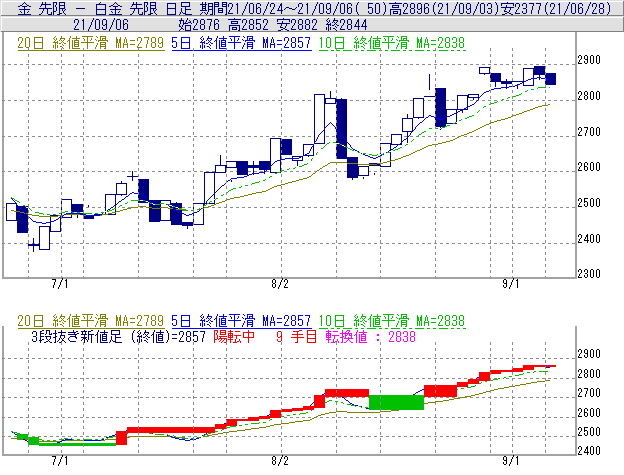Click the lower chart 20日 終値平滑 MA=2789 link

[91, 321]
